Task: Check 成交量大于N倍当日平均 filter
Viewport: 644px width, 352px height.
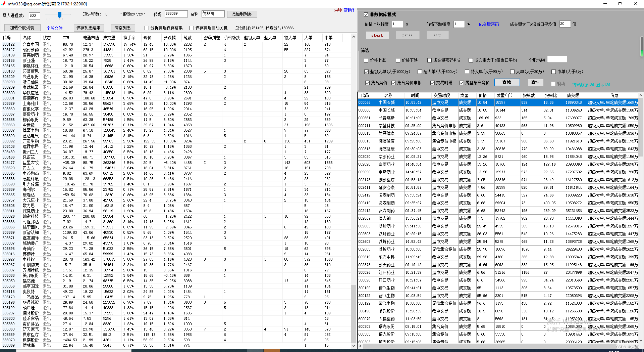Action: 471,60
